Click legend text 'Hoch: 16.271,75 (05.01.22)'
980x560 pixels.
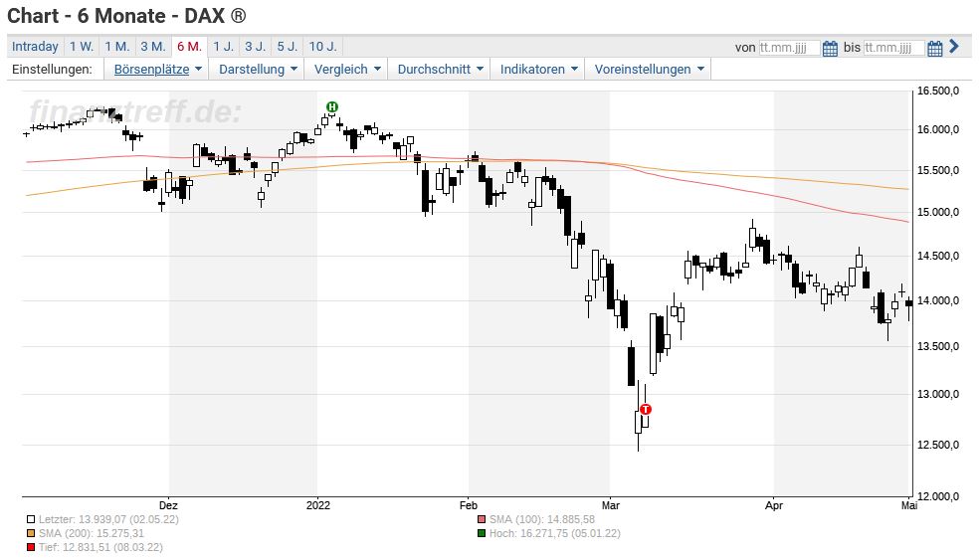tap(555, 533)
